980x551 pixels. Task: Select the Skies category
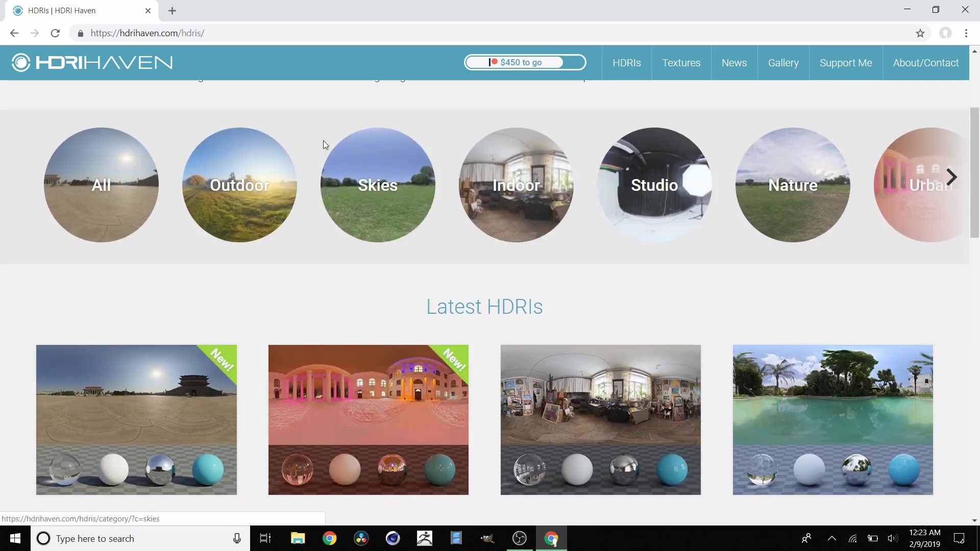coord(378,185)
